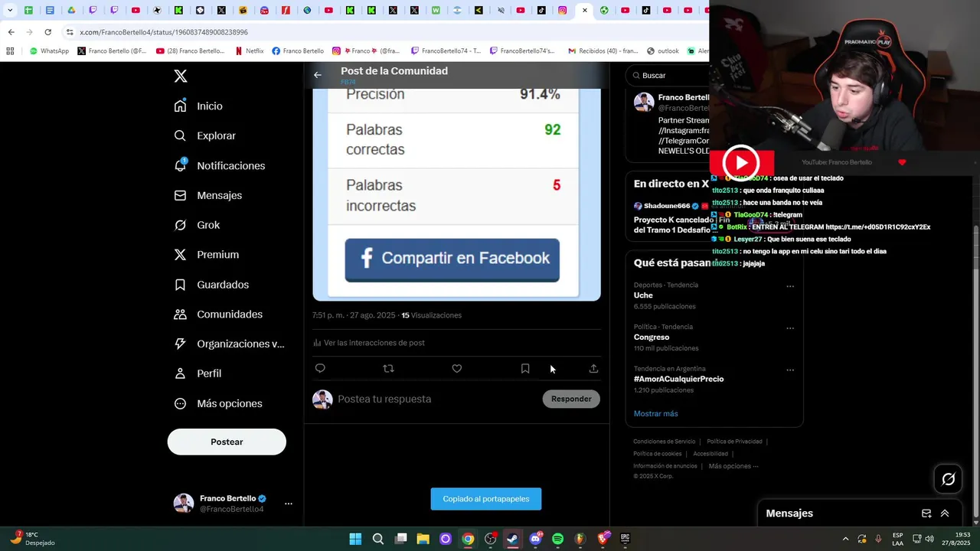The image size is (980, 551).
Task: Click browser back arrow button
Action: [11, 32]
